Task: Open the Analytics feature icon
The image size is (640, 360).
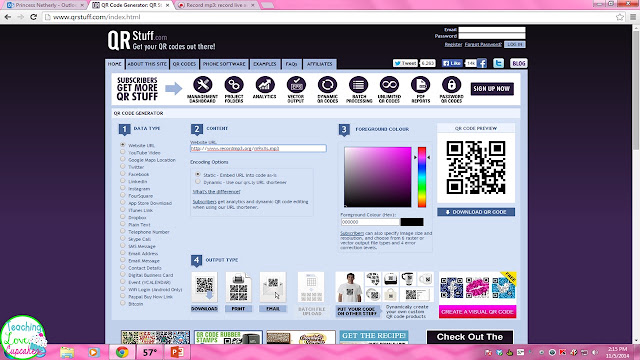Action: pyautogui.click(x=265, y=85)
